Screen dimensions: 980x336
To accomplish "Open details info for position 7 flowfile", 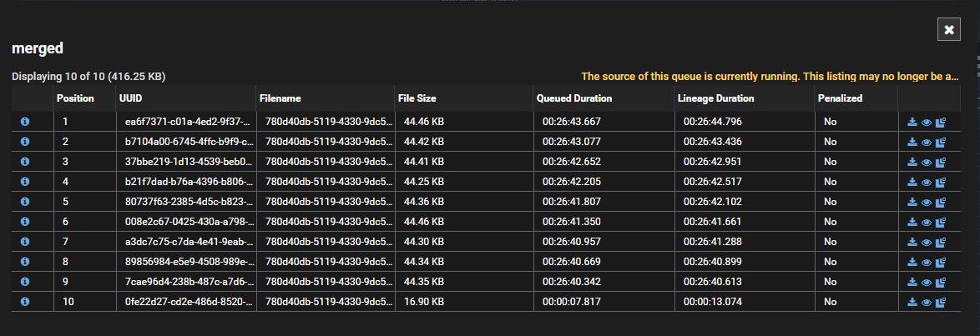I will coord(25,242).
